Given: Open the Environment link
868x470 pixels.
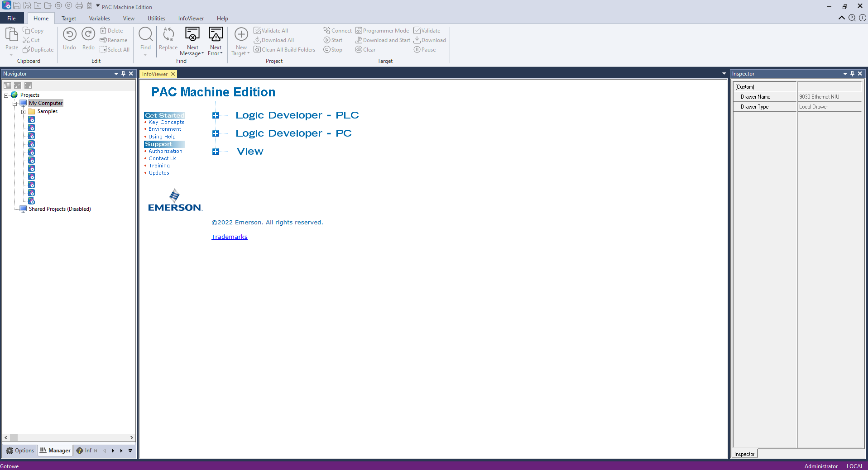Looking at the screenshot, I should [165, 129].
